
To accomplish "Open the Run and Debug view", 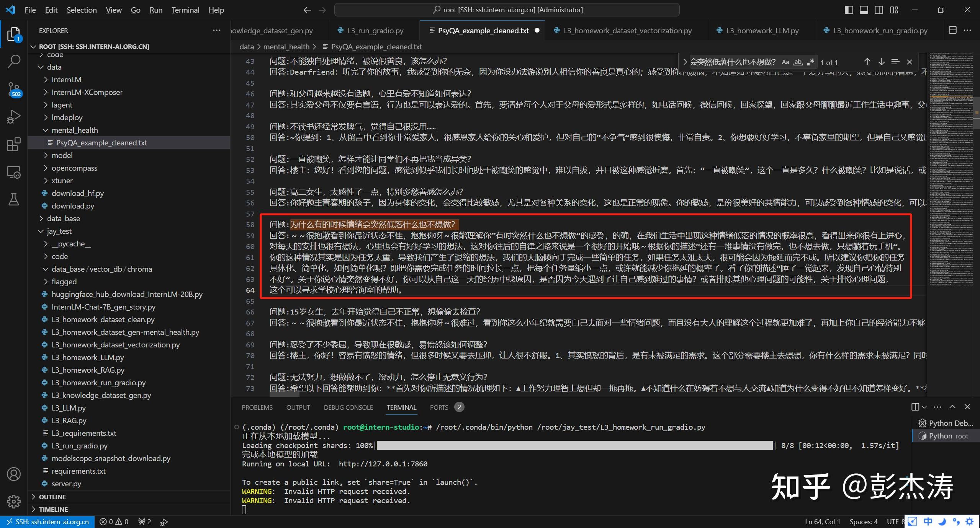I will click(14, 117).
